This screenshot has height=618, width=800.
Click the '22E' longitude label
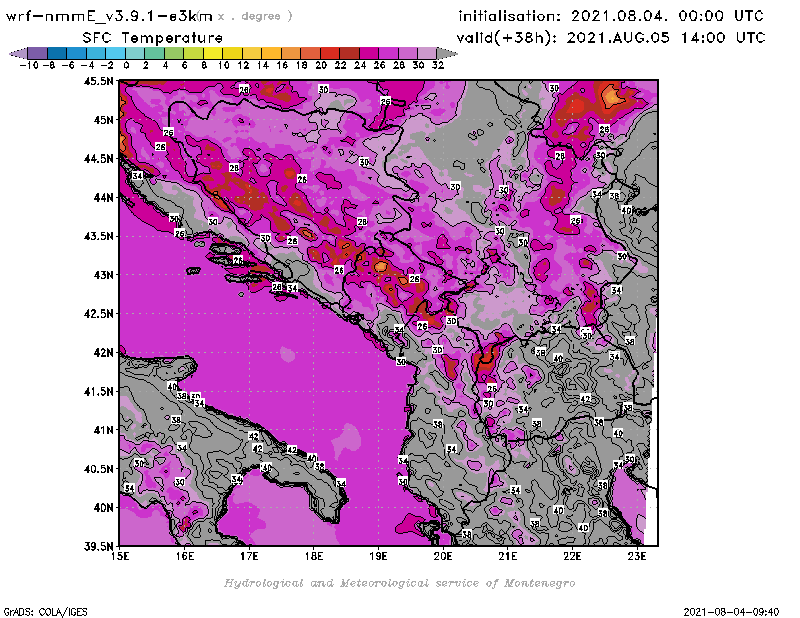[x=572, y=556]
